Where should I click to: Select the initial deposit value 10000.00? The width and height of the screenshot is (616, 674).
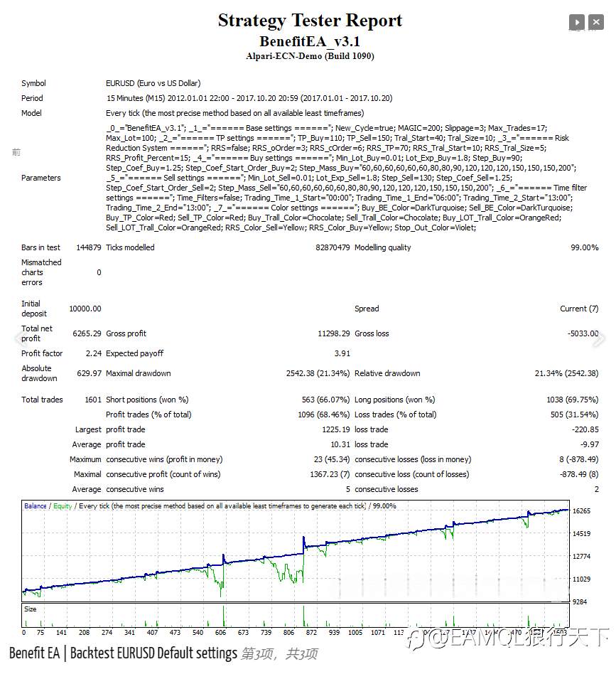85,309
